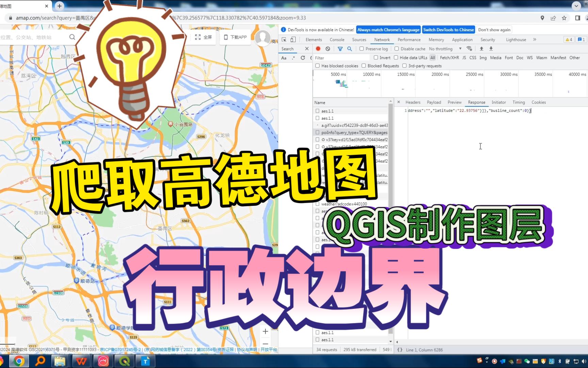Stop recording network log (red record icon)

coord(318,49)
